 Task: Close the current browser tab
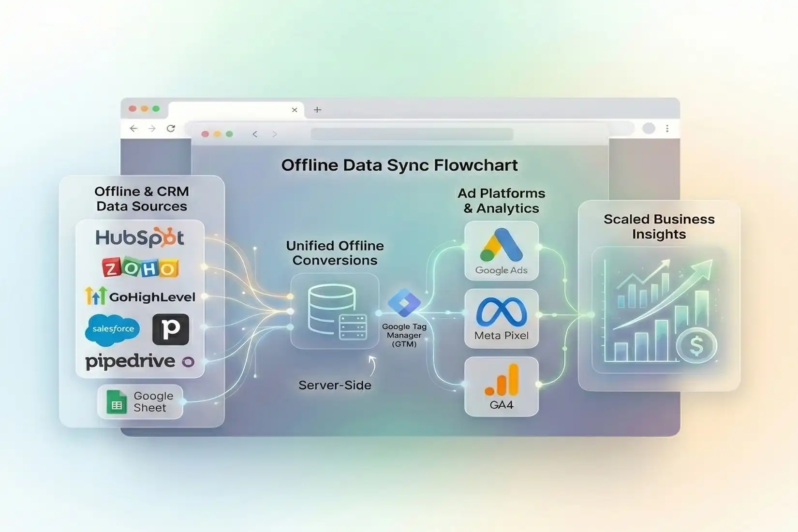[295, 110]
